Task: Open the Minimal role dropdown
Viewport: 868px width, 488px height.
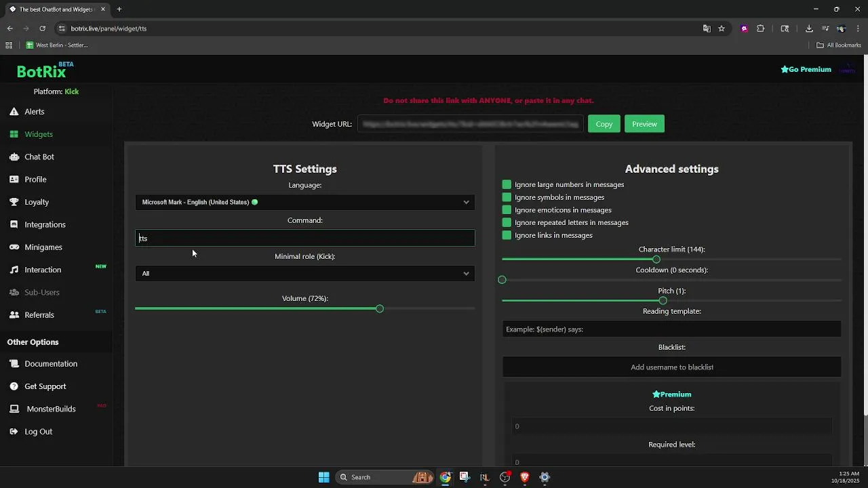Action: click(305, 273)
